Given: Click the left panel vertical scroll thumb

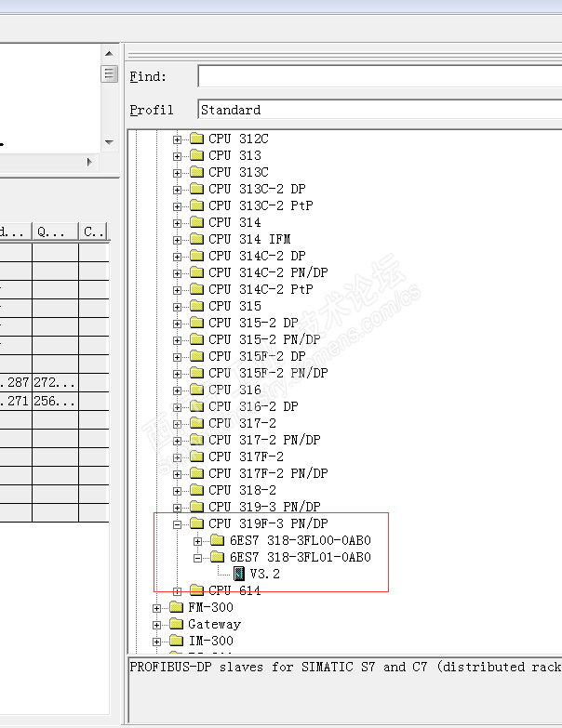Looking at the screenshot, I should click(109, 73).
